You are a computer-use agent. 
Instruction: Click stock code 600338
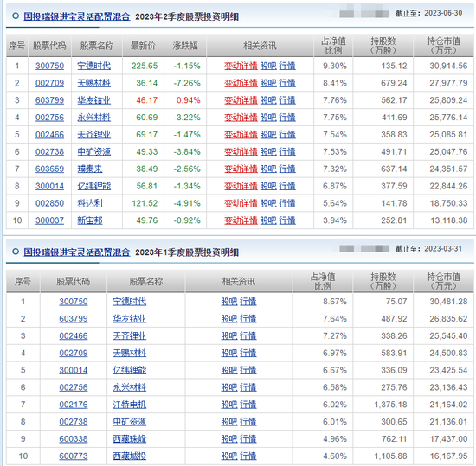[x=74, y=439]
